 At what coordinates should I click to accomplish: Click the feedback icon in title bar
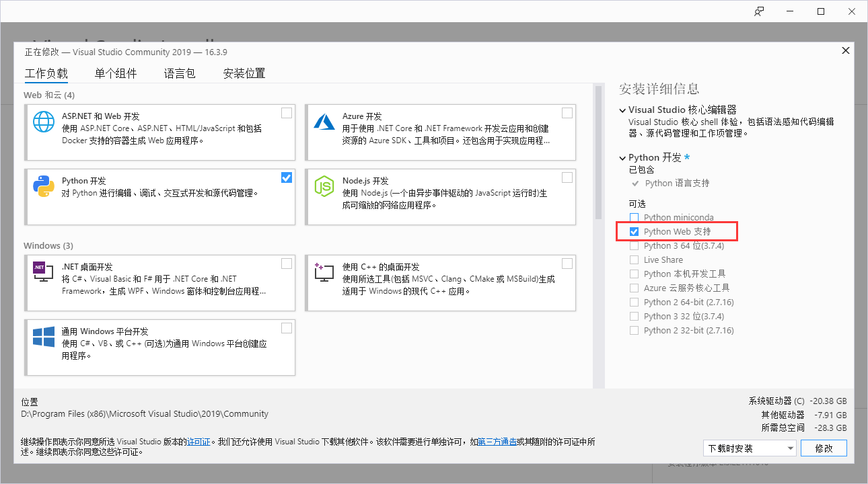(759, 11)
